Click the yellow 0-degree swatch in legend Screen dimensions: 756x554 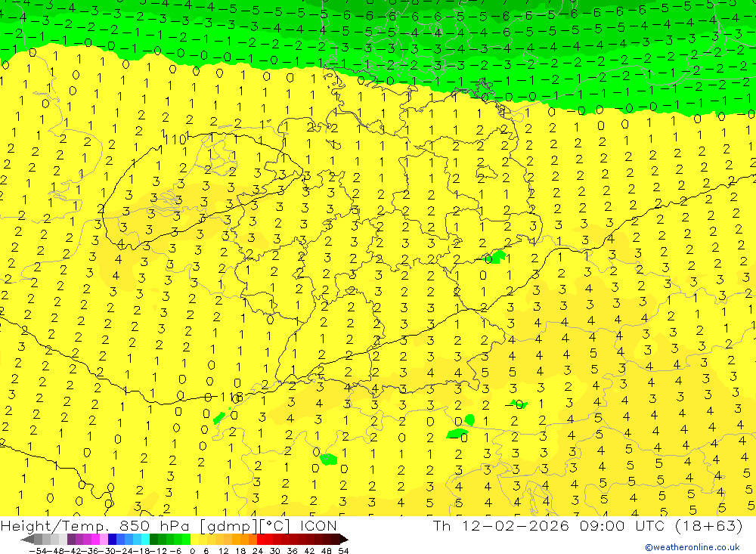pyautogui.click(x=195, y=539)
